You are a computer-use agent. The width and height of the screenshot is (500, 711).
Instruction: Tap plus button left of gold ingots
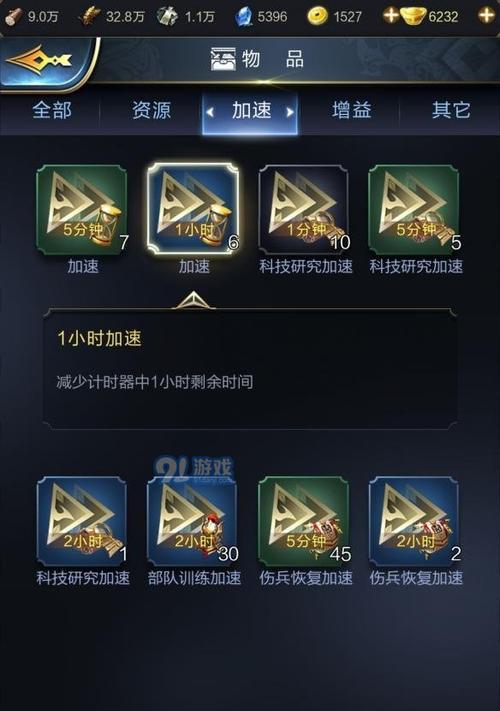390,16
